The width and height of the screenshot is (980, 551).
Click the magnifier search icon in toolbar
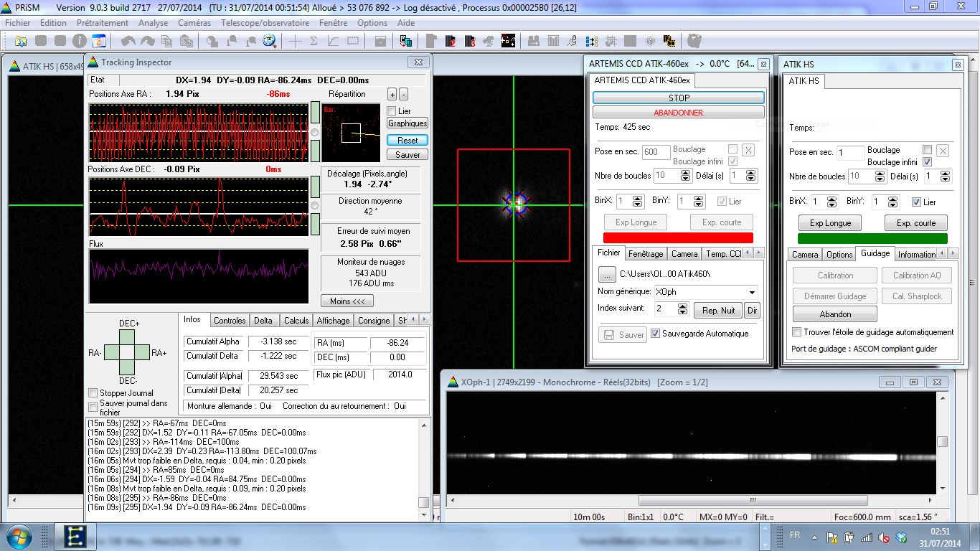coord(269,41)
